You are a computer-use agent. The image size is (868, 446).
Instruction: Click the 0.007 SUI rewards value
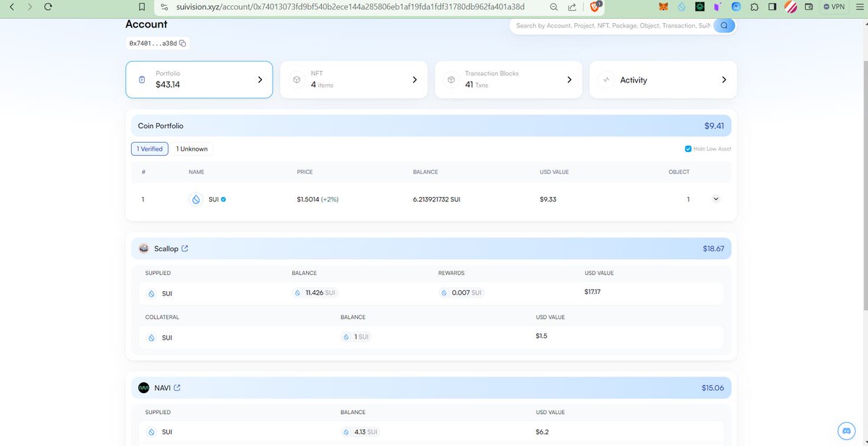click(461, 293)
